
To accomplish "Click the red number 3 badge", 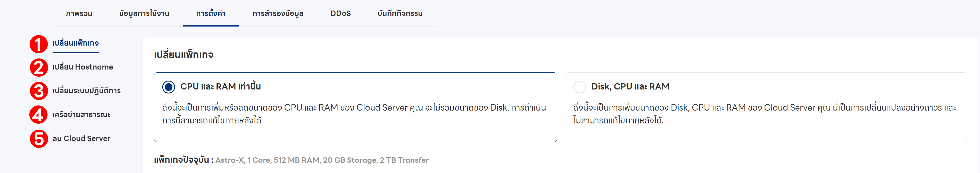I will click(x=38, y=91).
